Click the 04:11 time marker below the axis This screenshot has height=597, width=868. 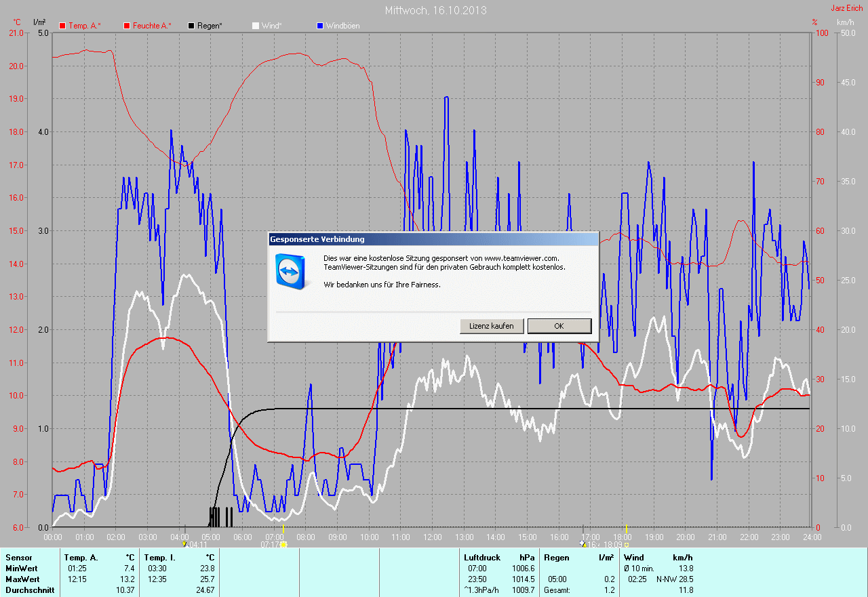point(197,544)
